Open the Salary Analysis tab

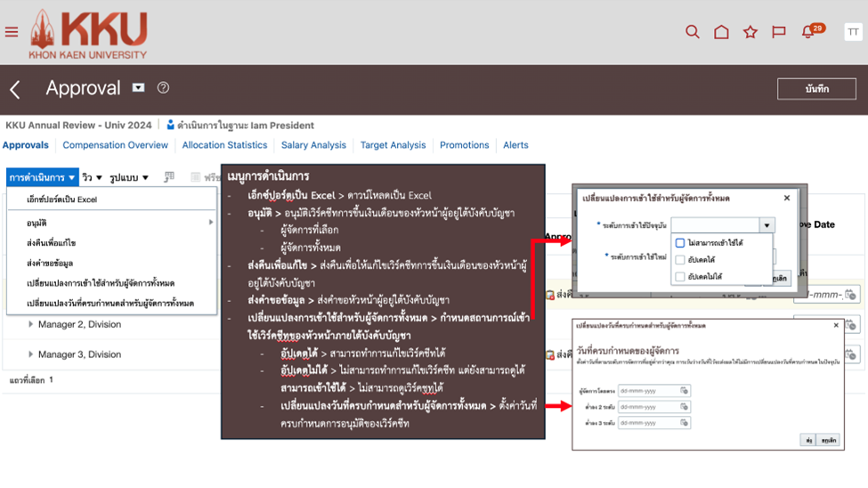coord(313,145)
